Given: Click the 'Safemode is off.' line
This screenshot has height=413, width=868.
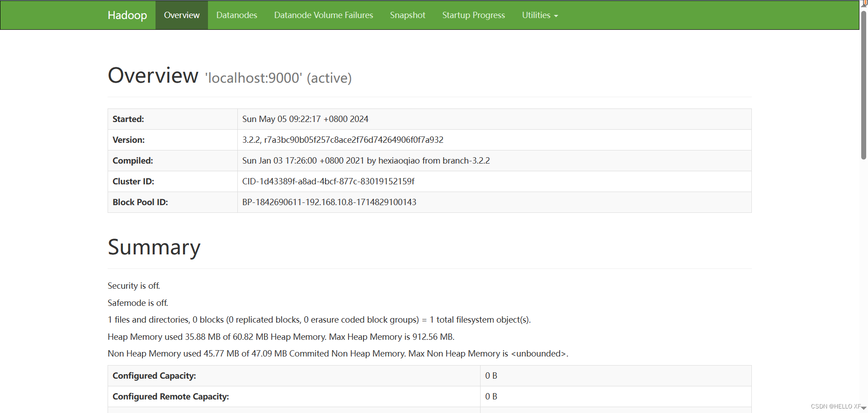Looking at the screenshot, I should [x=137, y=303].
